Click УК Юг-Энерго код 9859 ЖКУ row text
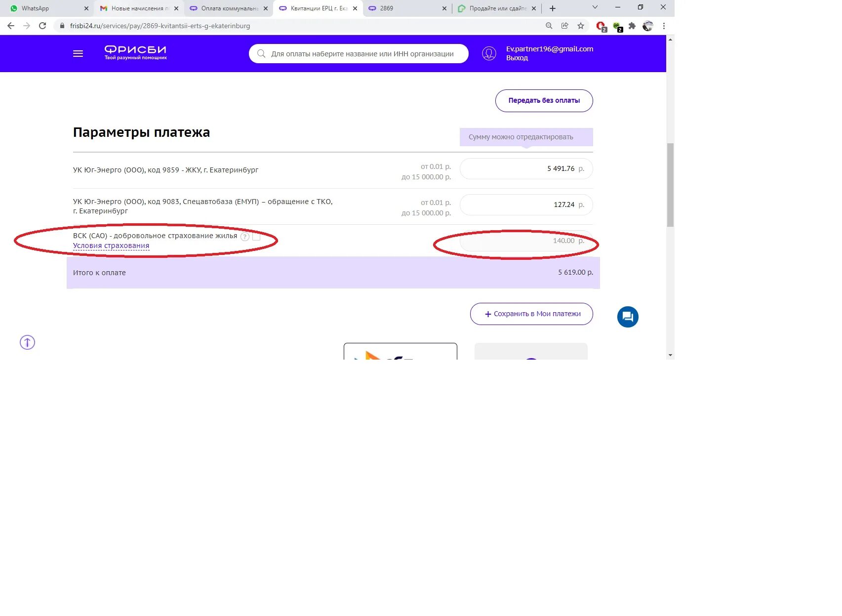 click(x=166, y=170)
